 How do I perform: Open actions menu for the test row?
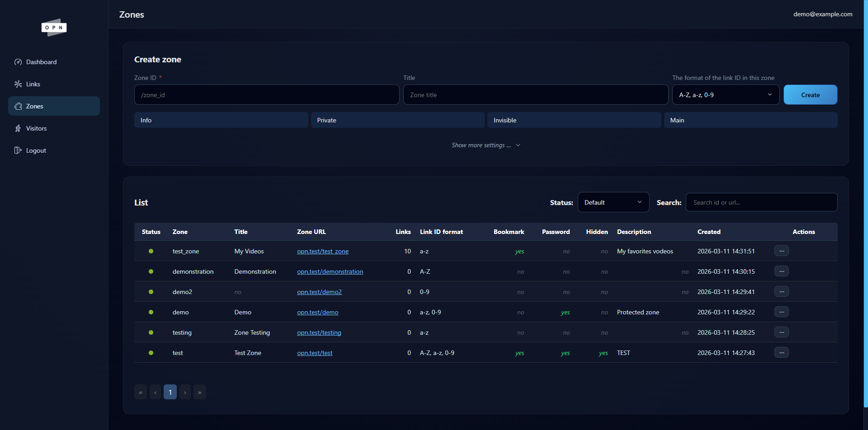coord(781,353)
